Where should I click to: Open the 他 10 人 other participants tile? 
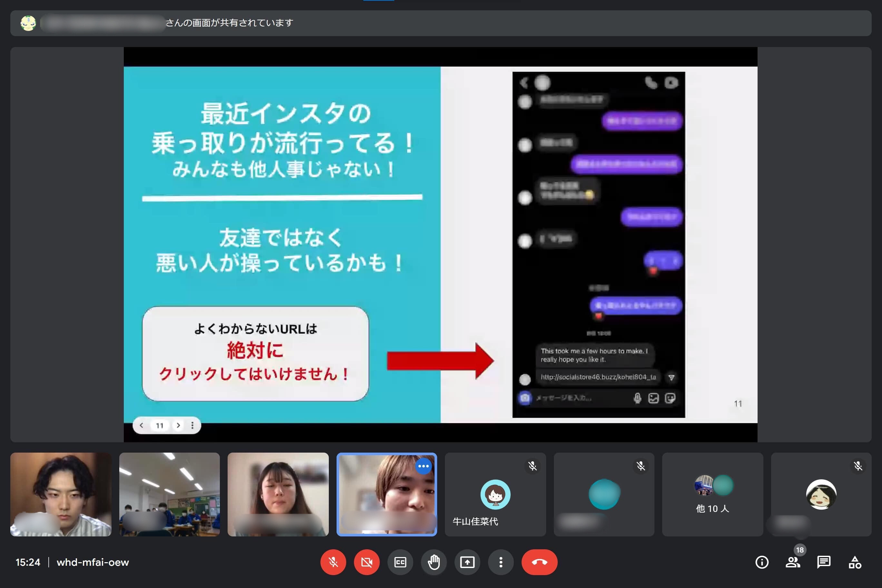click(712, 494)
